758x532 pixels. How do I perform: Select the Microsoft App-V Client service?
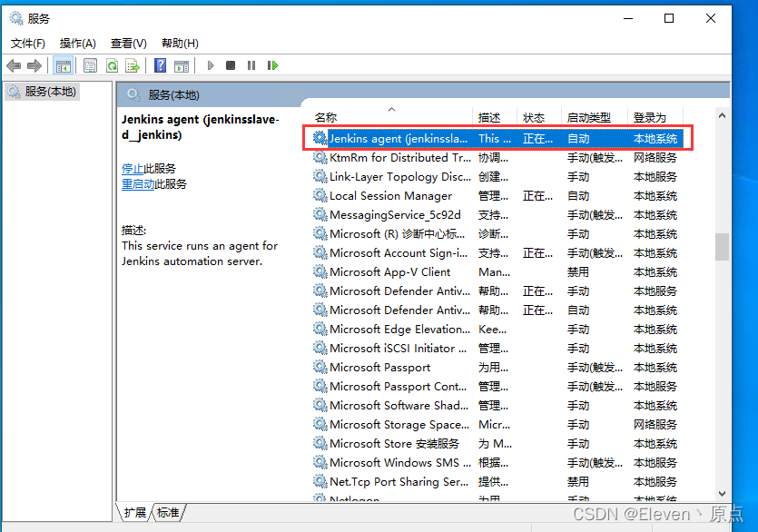(497, 271)
